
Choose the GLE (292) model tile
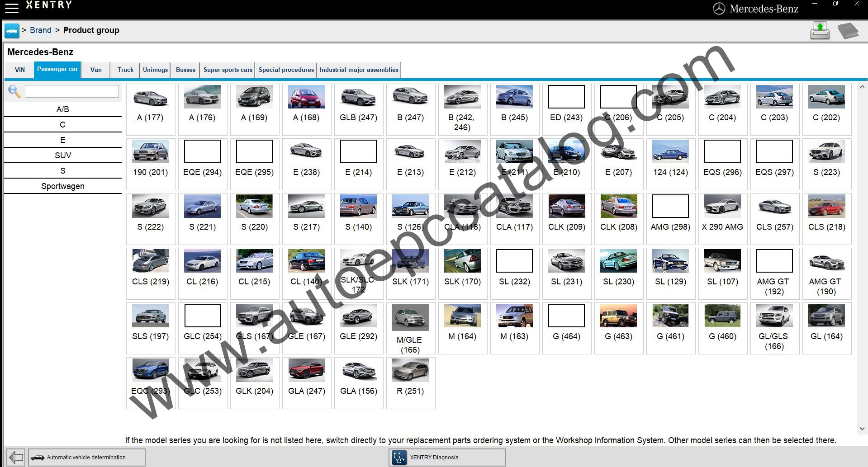[x=359, y=328]
